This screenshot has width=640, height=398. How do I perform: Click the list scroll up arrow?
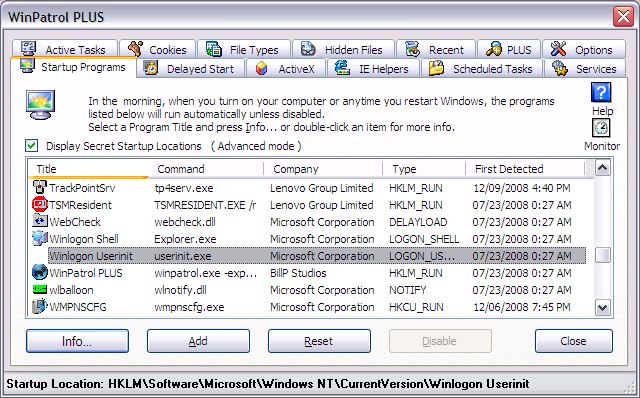603,168
